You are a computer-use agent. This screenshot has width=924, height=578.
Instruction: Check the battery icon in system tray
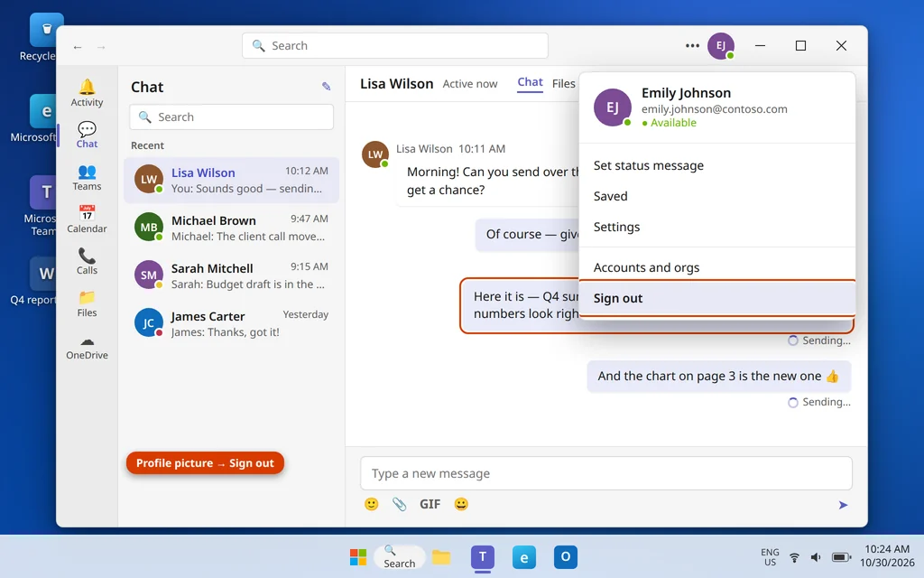(841, 557)
